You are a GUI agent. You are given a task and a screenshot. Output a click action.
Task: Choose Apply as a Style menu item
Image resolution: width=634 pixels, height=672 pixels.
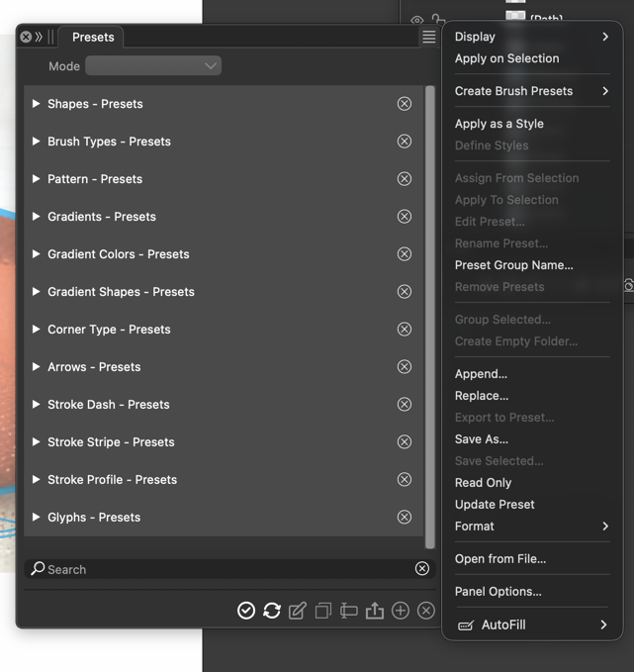pos(499,124)
